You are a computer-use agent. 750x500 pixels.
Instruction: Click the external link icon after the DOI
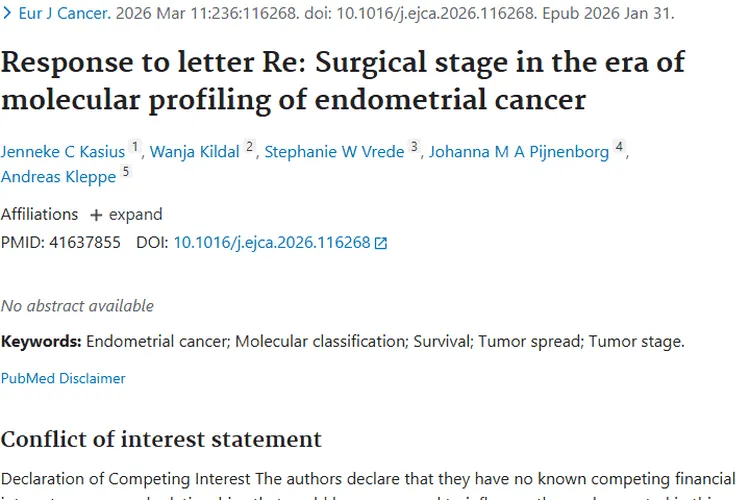pos(380,243)
